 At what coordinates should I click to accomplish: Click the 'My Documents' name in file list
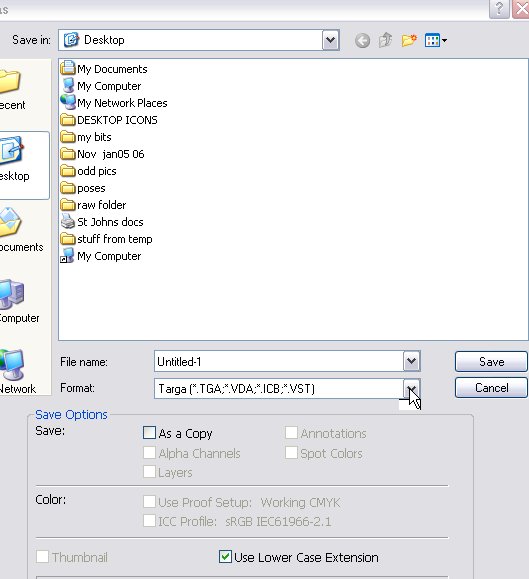(112, 69)
